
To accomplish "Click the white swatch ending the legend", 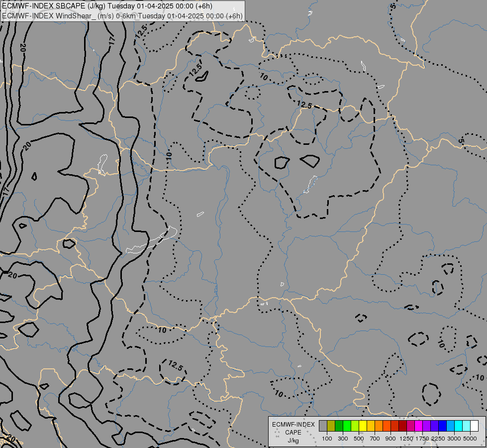I will point(474,426).
